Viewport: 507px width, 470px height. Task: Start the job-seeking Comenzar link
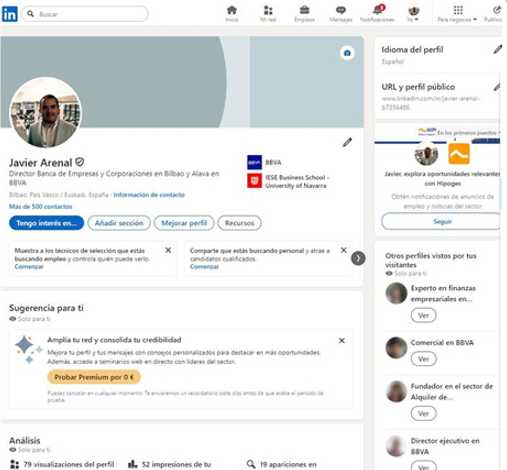[x=29, y=267]
